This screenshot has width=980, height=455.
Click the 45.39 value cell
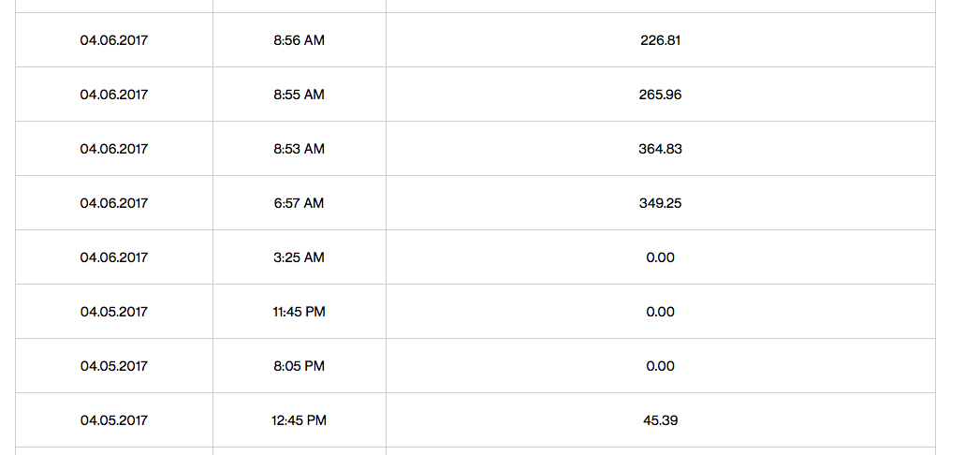pyautogui.click(x=661, y=420)
